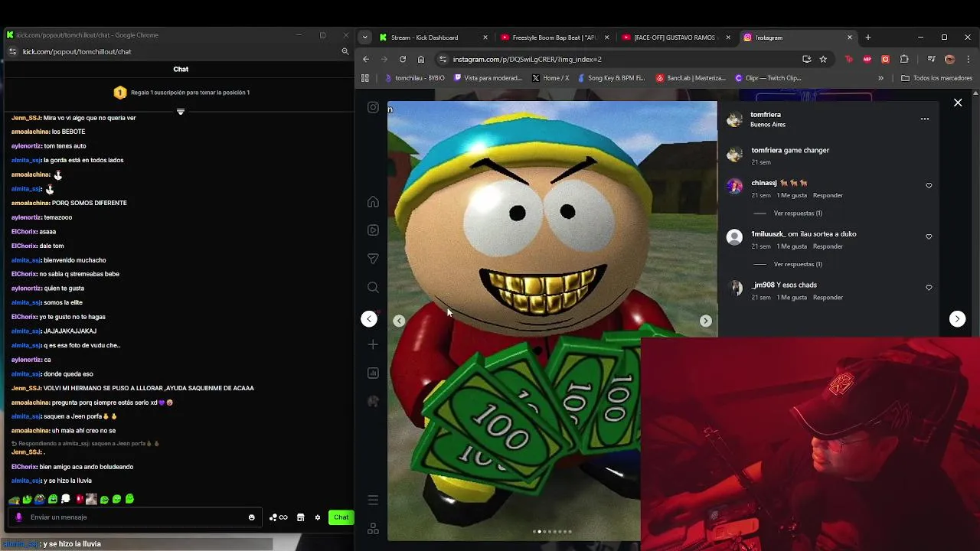Image resolution: width=980 pixels, height=551 pixels.
Task: Open the tomchillau - BYBIO bookmark
Action: click(x=414, y=78)
